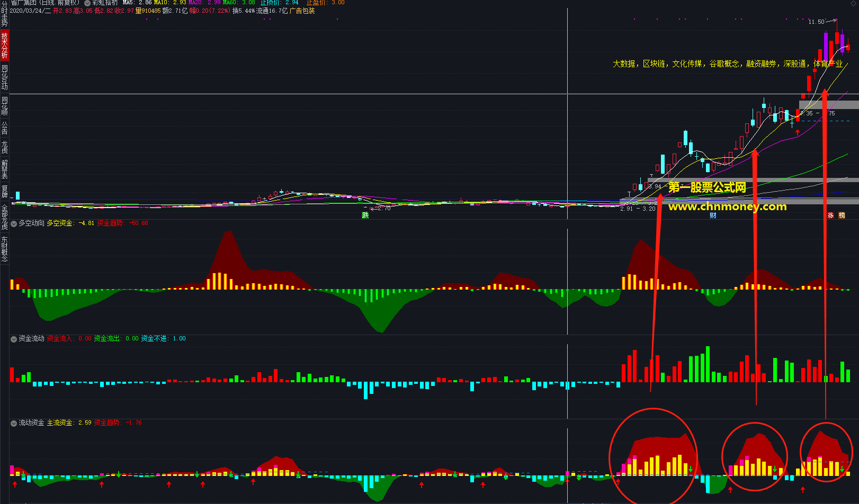Expand the 流动资金 indicator dropdown arrow

tap(14, 423)
